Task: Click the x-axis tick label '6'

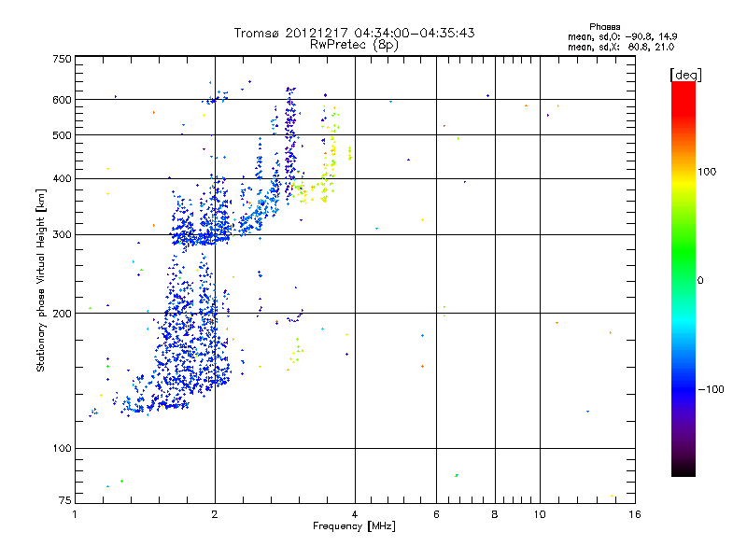Action: pos(436,514)
